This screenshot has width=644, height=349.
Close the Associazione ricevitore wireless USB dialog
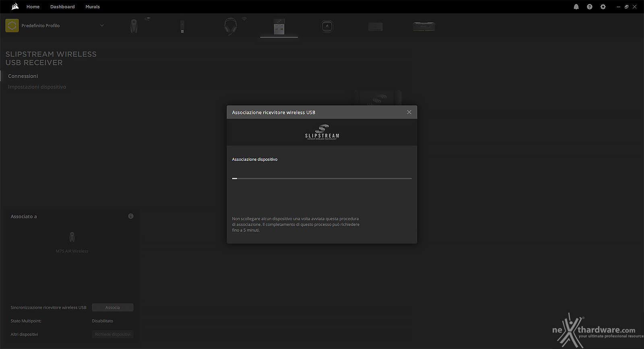tap(409, 112)
